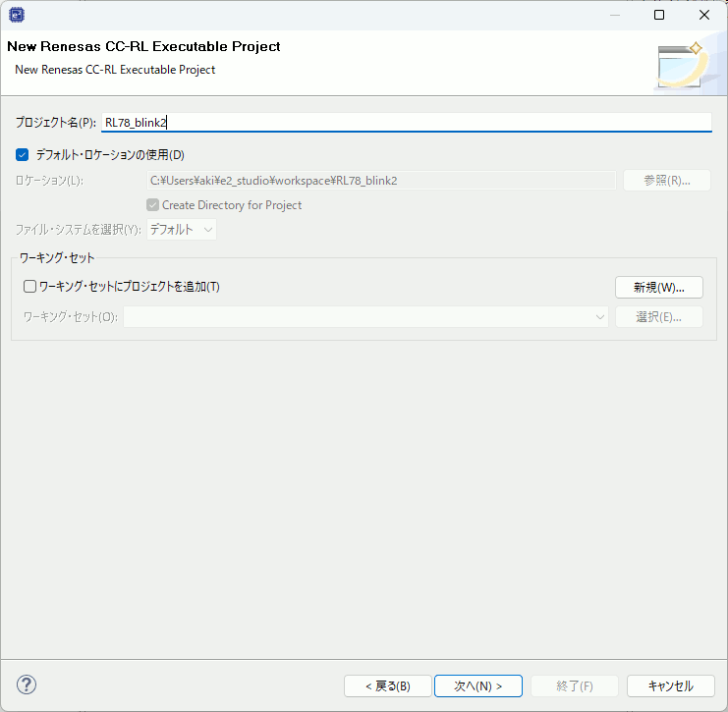Open the ファイル・システムを選択 dropdown

(x=182, y=229)
